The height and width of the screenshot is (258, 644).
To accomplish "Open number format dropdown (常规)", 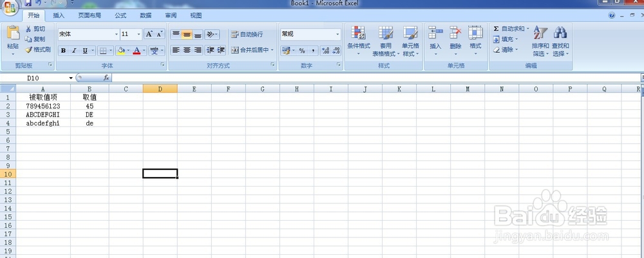I will [x=337, y=34].
